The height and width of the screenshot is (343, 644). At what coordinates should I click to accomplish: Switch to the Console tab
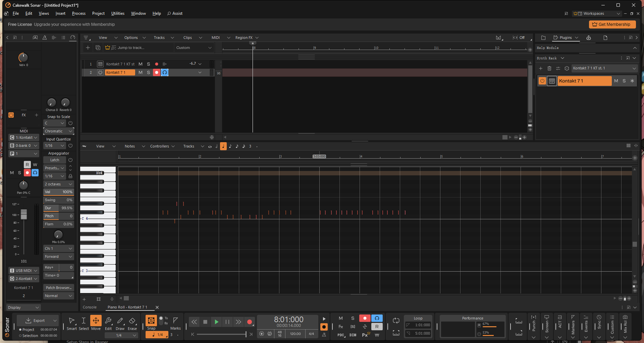tap(90, 307)
